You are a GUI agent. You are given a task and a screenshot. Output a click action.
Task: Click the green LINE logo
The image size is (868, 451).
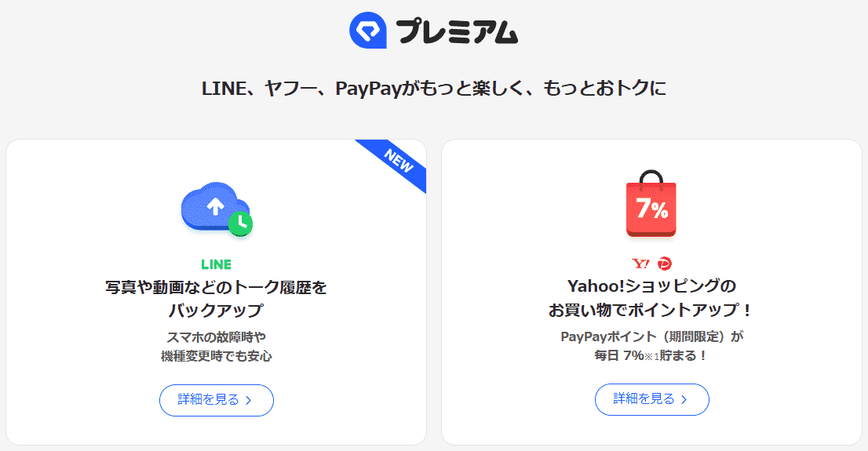[216, 264]
